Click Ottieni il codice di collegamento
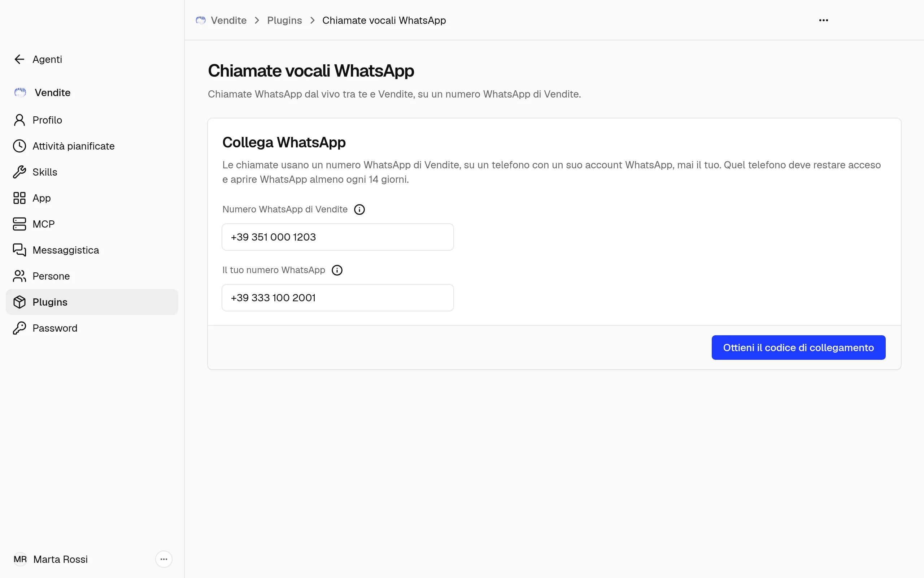The image size is (924, 578). click(798, 348)
